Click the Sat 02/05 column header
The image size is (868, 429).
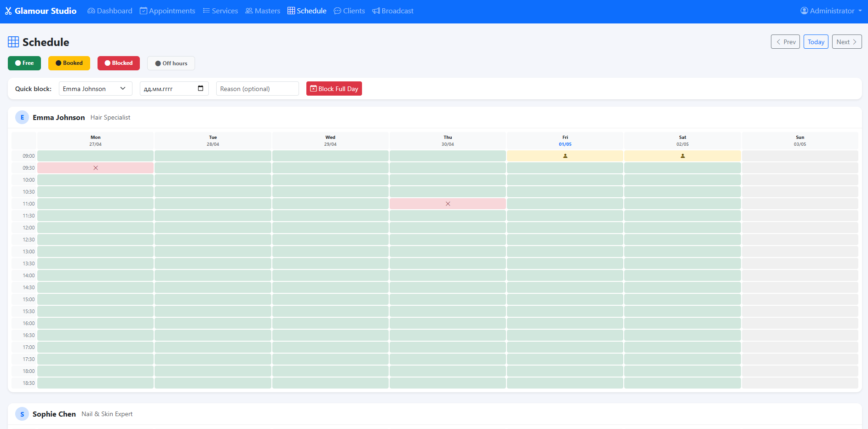tap(683, 141)
